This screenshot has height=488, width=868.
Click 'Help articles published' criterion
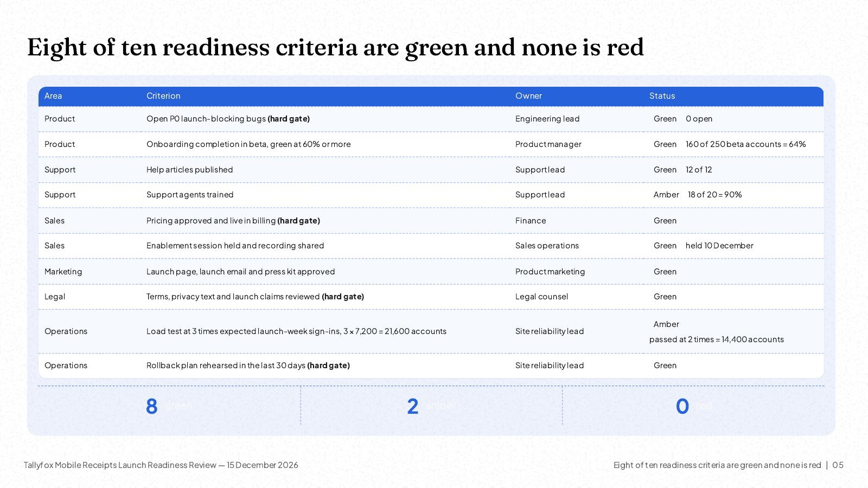click(x=189, y=170)
